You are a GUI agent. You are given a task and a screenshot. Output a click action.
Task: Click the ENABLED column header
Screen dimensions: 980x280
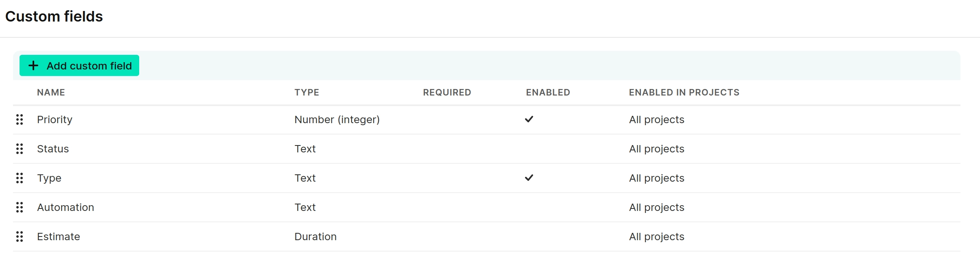(x=548, y=92)
